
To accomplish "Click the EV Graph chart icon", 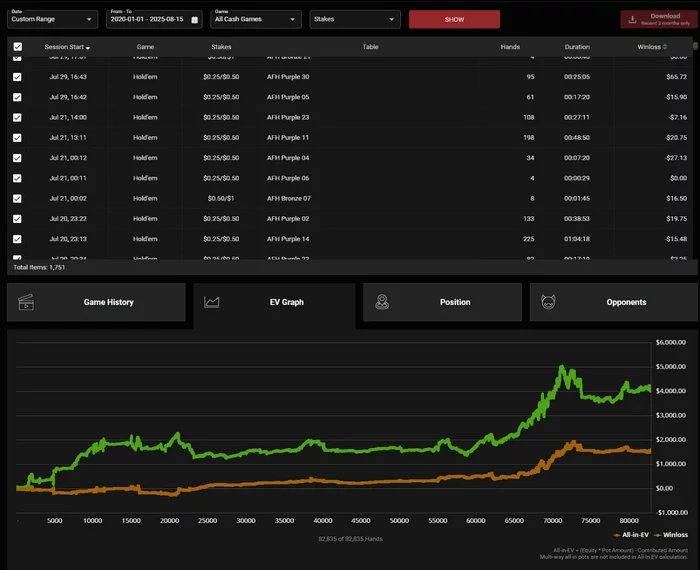I will pyautogui.click(x=212, y=302).
